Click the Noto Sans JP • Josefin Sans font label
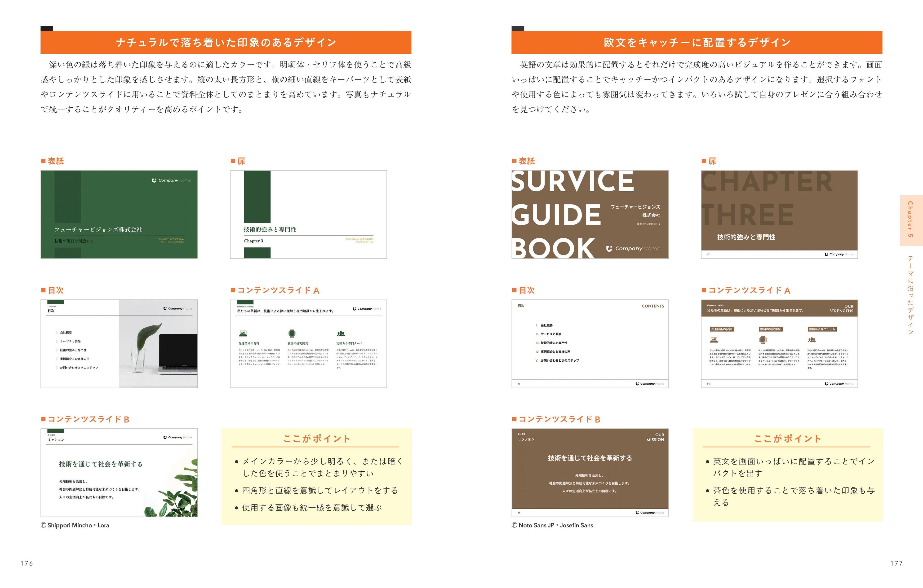Viewport: 923px width, 588px height. point(552,525)
